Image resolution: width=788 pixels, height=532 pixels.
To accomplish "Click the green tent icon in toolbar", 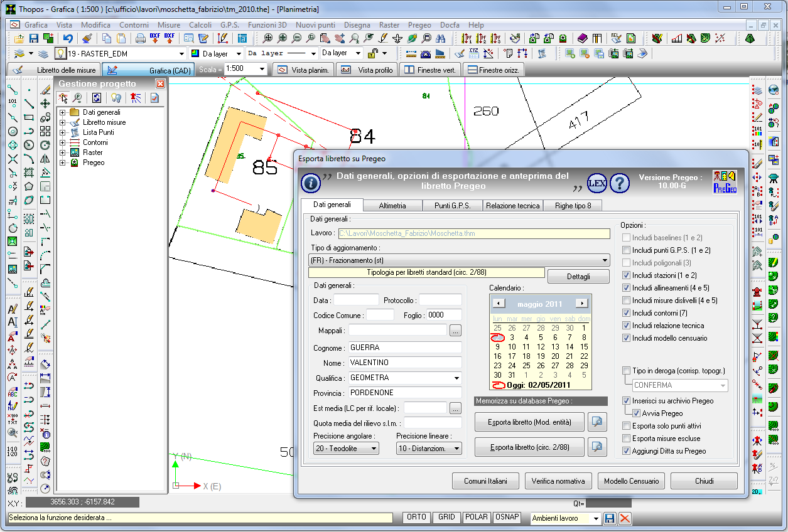I will tap(750, 38).
